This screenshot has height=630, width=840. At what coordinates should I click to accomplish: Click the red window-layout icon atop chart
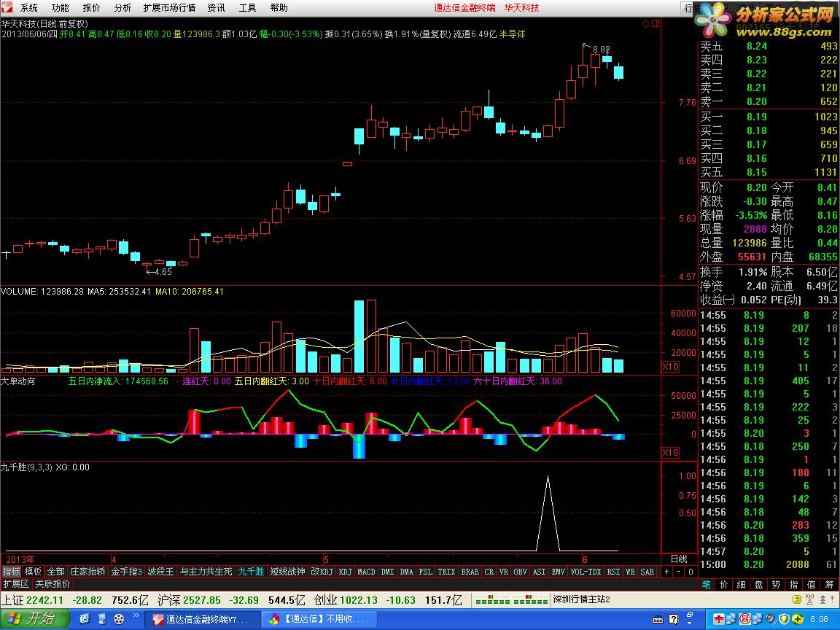tap(656, 23)
